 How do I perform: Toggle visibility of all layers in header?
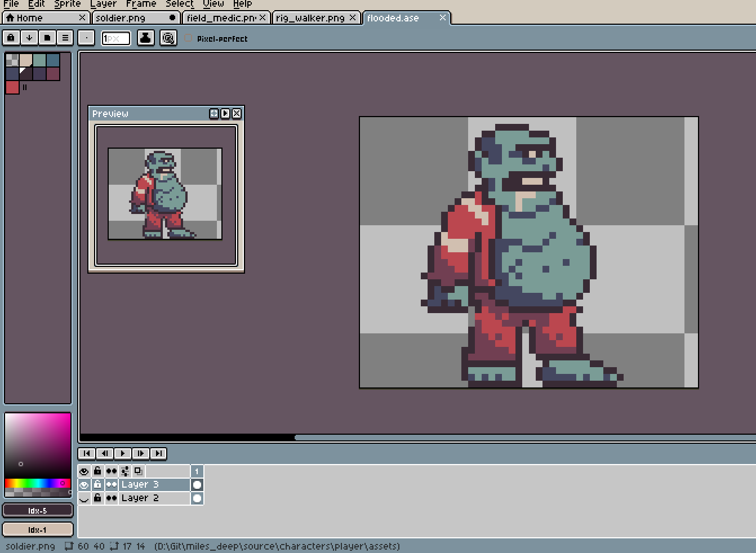tap(84, 471)
